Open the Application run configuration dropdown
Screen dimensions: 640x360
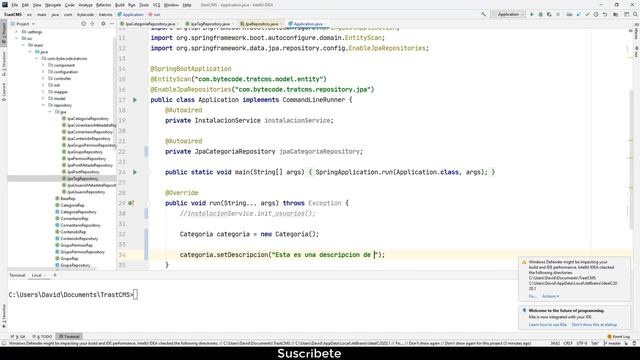click(x=508, y=14)
